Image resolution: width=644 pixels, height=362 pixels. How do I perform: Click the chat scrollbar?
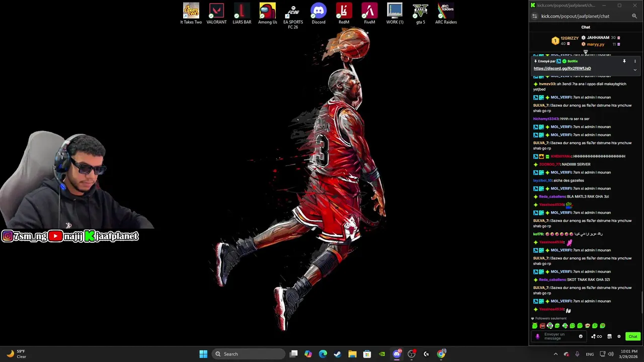click(641, 303)
